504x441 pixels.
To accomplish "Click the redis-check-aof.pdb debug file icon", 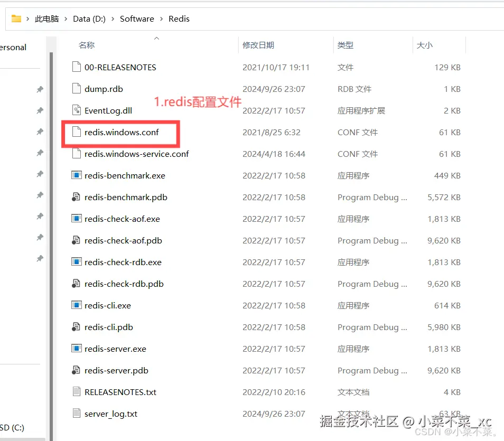I will pos(76,240).
